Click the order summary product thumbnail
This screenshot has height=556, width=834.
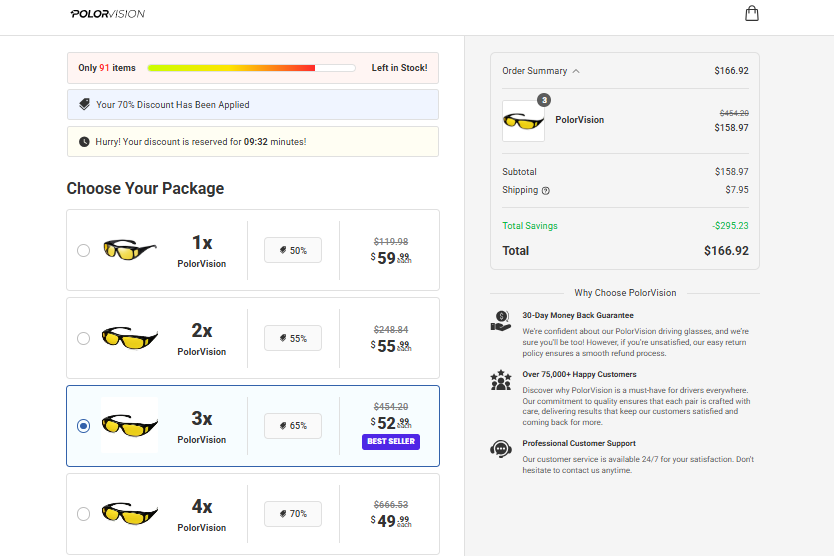point(523,121)
